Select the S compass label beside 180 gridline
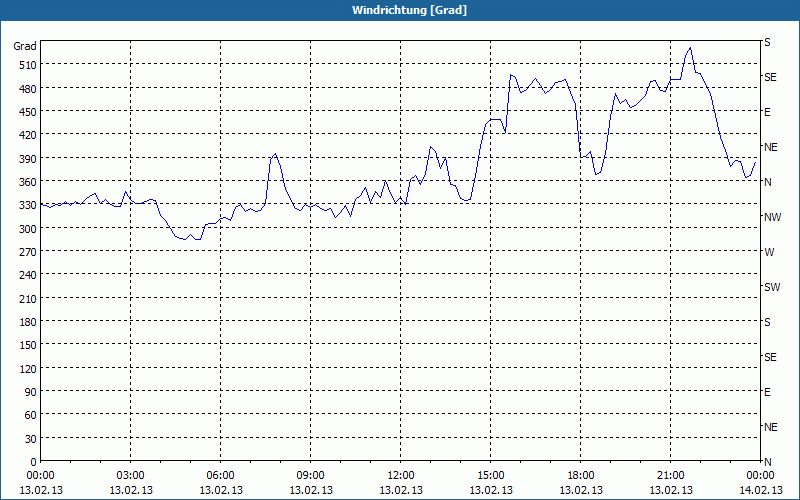 [x=767, y=322]
